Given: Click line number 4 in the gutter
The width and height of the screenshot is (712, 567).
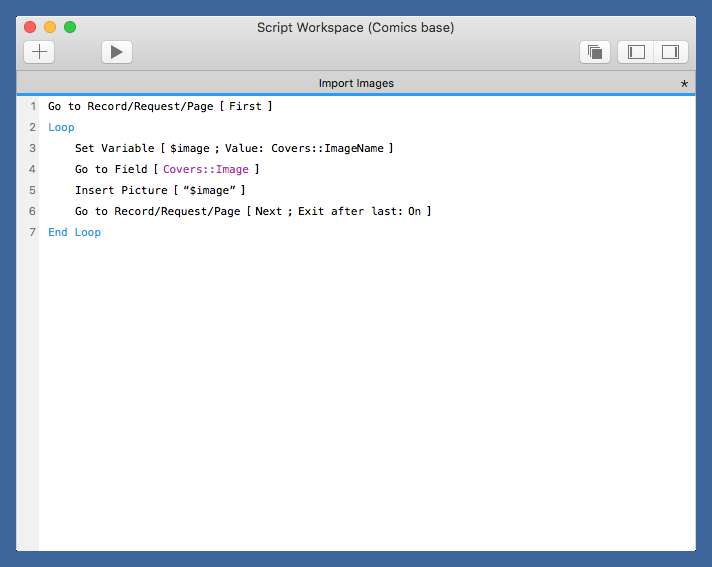Looking at the screenshot, I should coord(32,169).
